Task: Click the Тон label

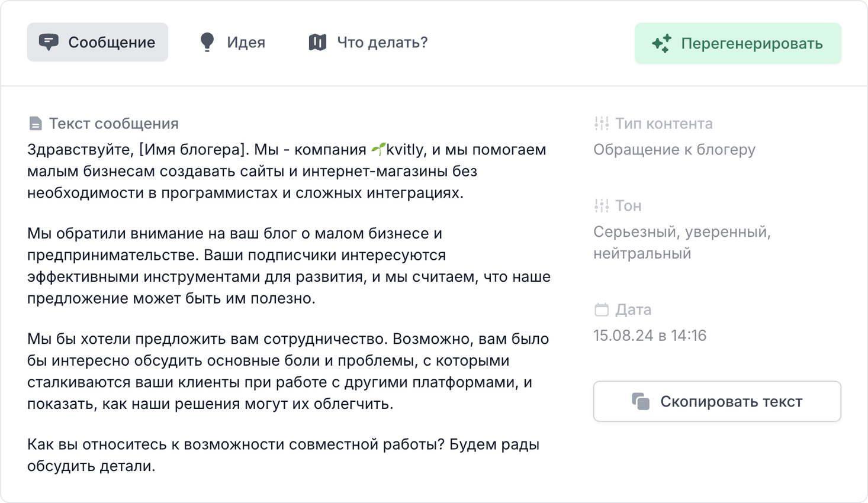Action: [x=628, y=205]
